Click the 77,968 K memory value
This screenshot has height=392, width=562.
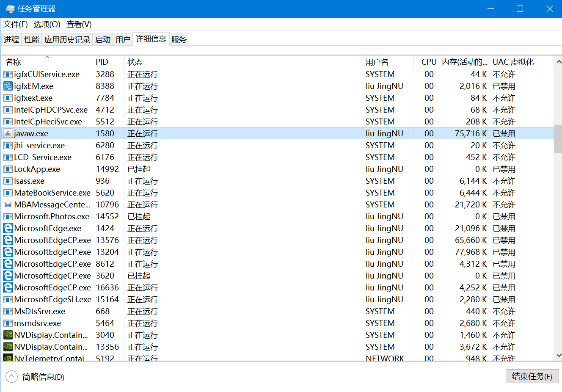(471, 252)
